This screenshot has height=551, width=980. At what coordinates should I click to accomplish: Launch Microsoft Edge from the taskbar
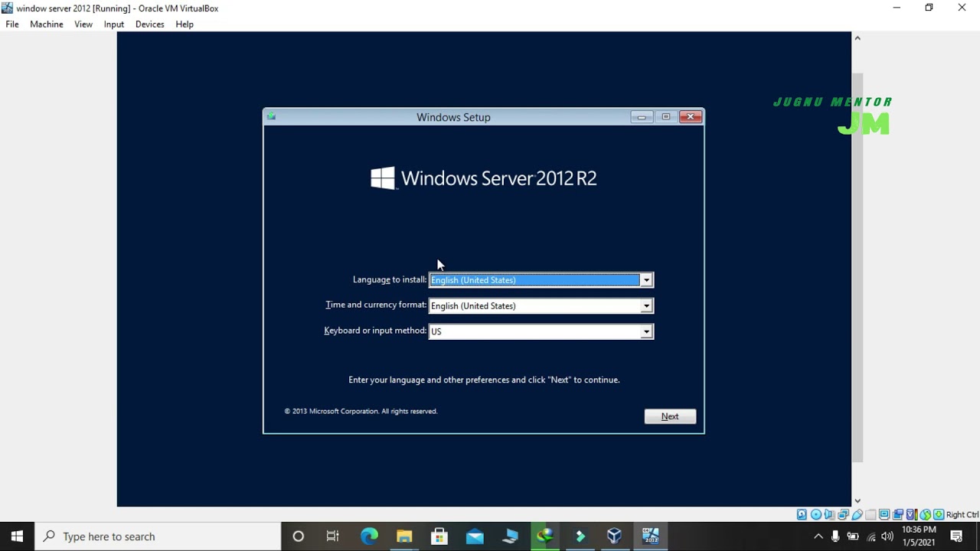tap(369, 536)
